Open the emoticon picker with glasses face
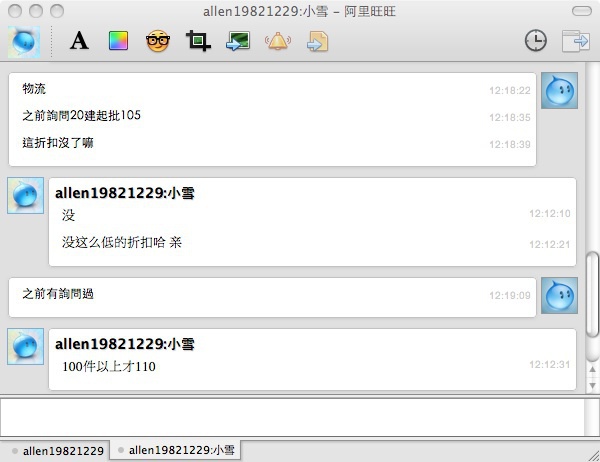The image size is (600, 462). (158, 41)
